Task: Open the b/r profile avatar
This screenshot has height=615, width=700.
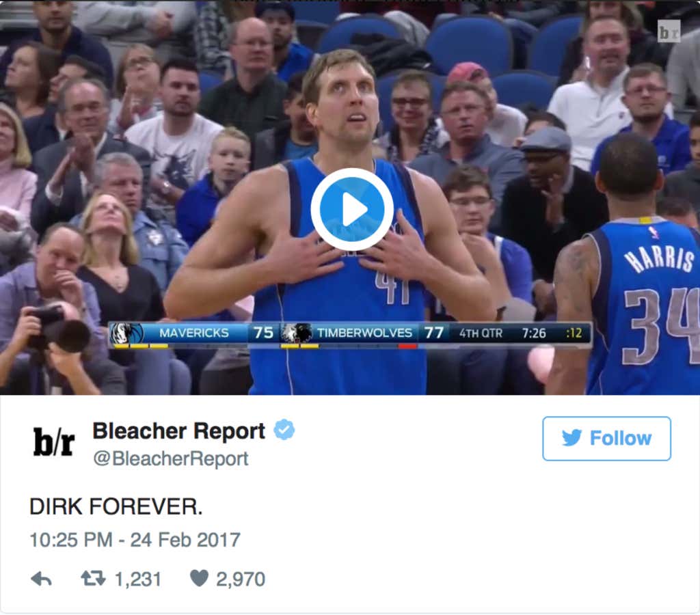Action: (x=54, y=442)
